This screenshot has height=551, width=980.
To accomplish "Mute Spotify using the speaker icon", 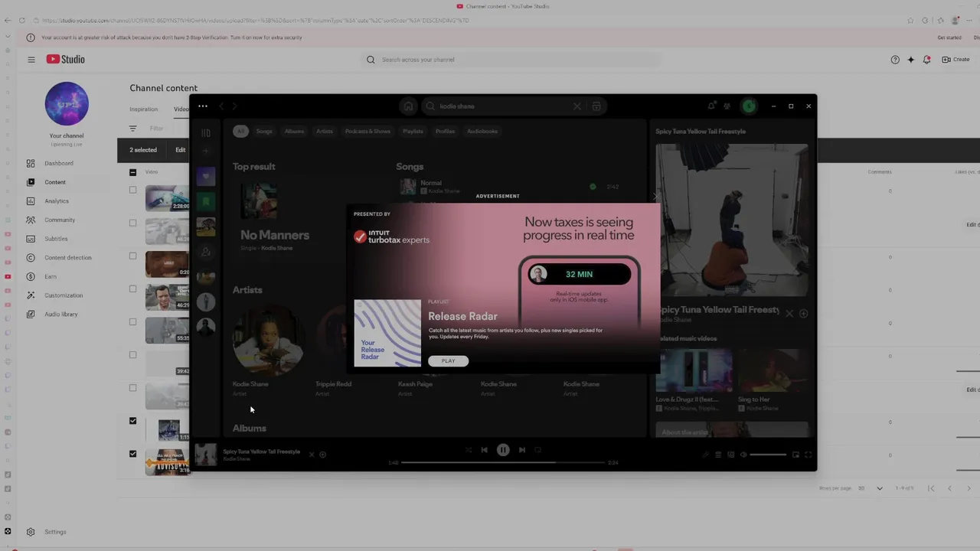I will [743, 455].
